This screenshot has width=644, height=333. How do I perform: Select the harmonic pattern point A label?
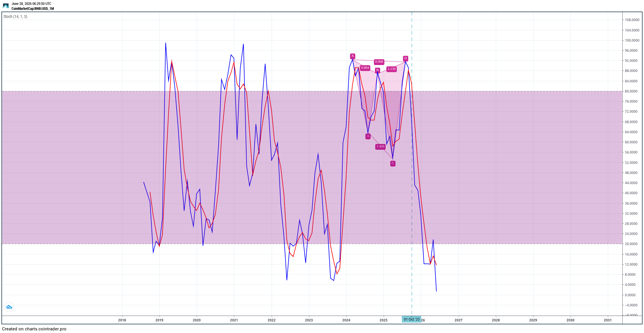pos(368,136)
